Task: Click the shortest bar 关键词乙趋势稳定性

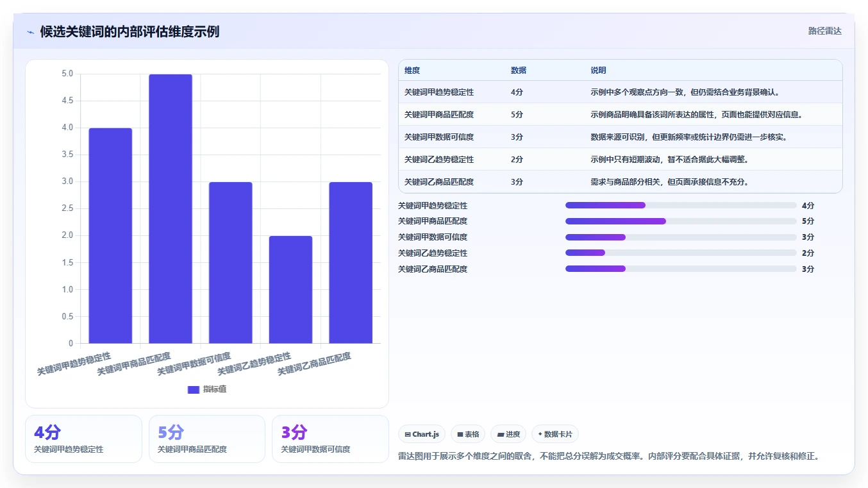Action: (x=290, y=289)
